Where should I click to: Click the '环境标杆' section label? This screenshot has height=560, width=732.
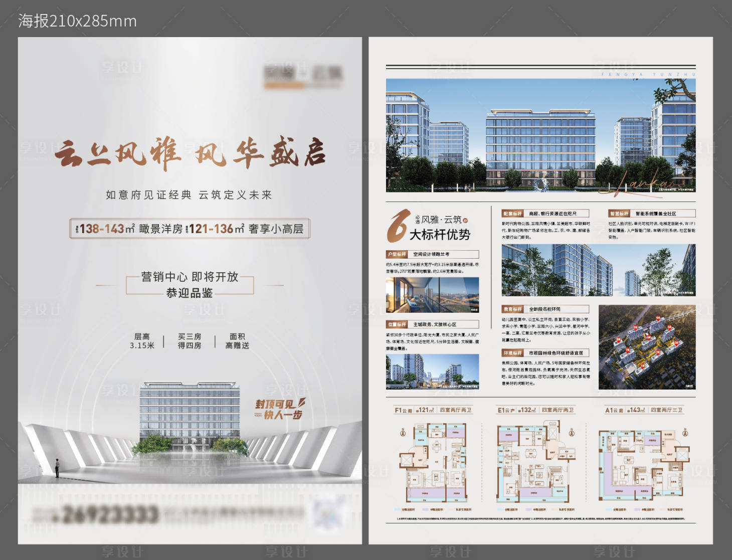click(x=512, y=353)
